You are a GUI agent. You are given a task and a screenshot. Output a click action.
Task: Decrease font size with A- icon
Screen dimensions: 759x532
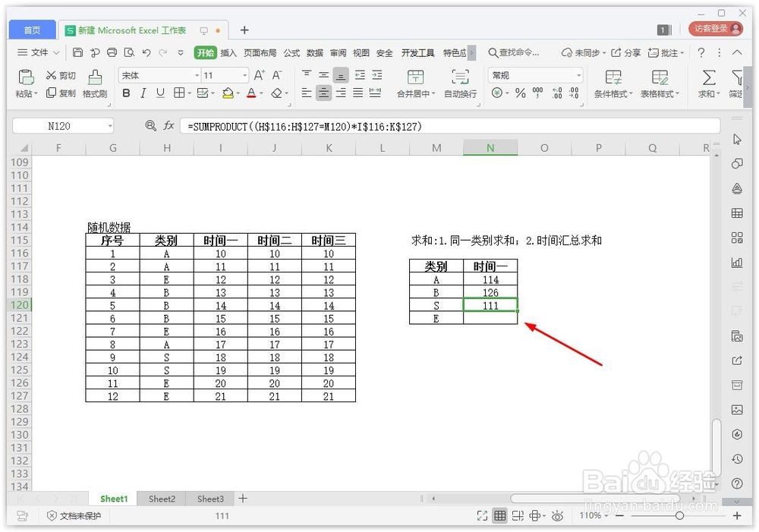coord(277,75)
